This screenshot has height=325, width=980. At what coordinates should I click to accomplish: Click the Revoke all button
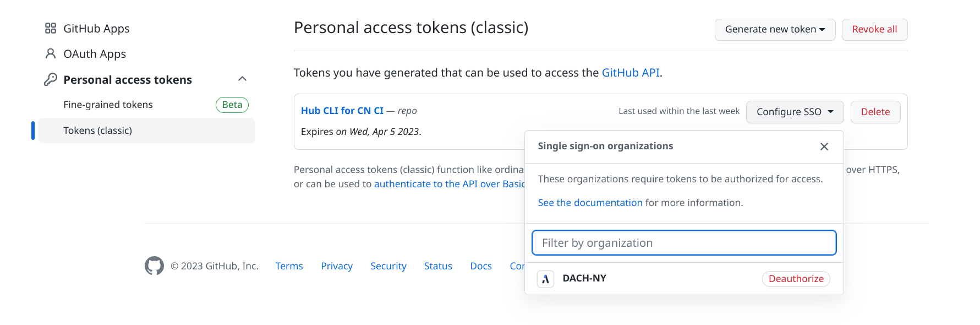874,30
